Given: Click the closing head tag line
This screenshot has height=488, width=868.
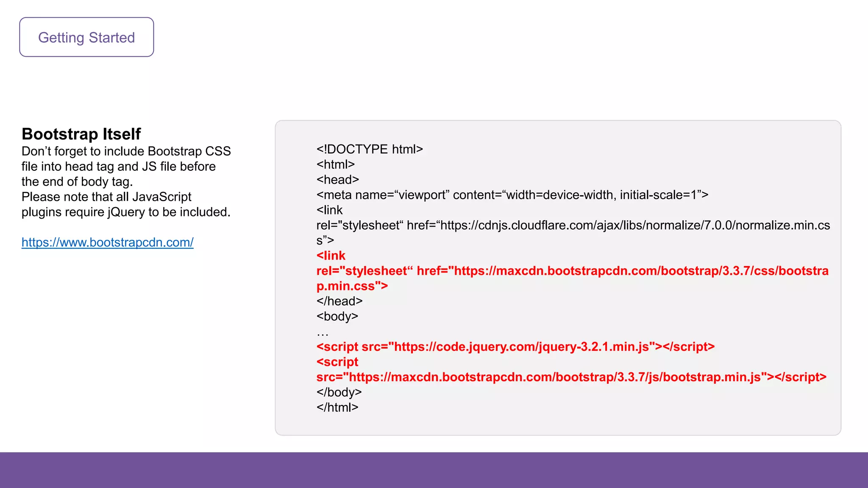Looking at the screenshot, I should (339, 301).
